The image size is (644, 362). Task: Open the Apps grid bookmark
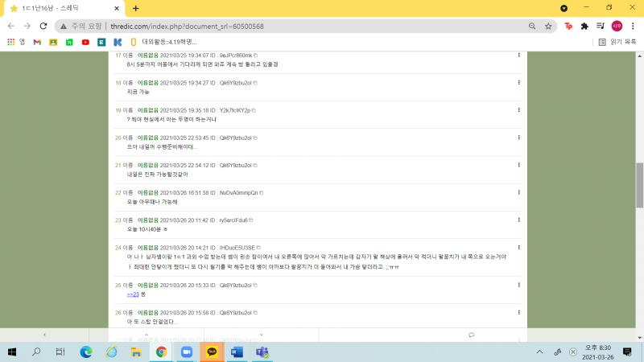[11, 42]
